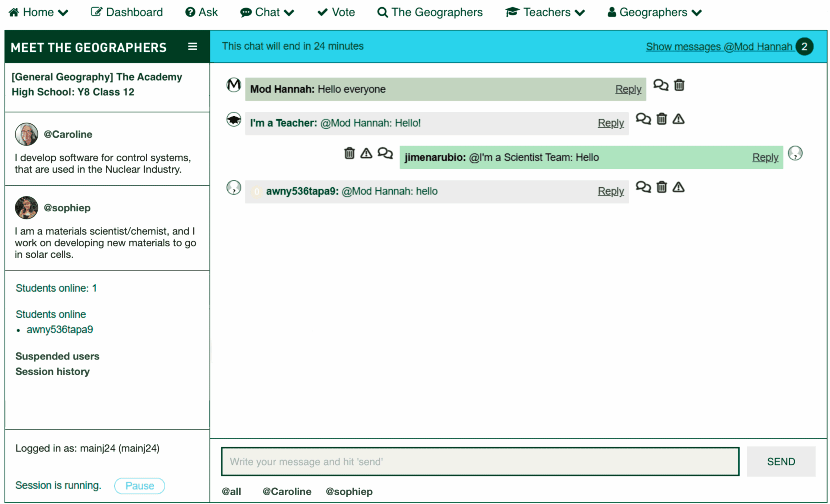Delete Mod Hannah's 'Hello everyone' message
The height and width of the screenshot is (504, 830).
pyautogui.click(x=679, y=85)
